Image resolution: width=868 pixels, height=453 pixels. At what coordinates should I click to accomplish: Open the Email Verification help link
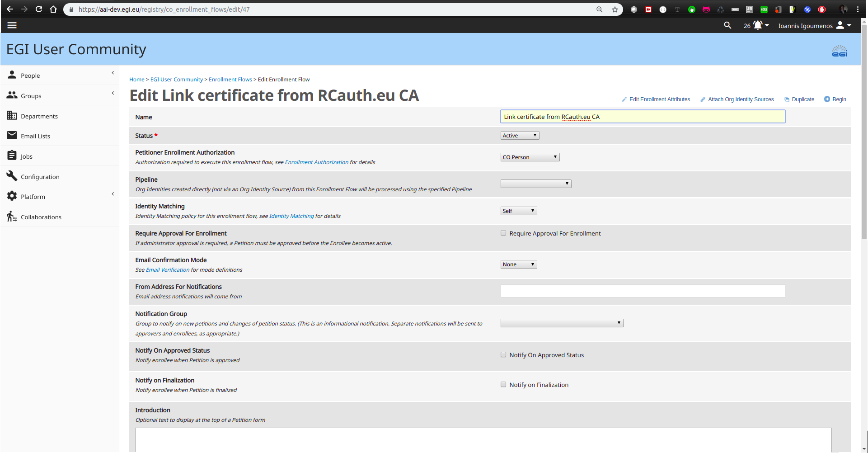[x=168, y=270]
